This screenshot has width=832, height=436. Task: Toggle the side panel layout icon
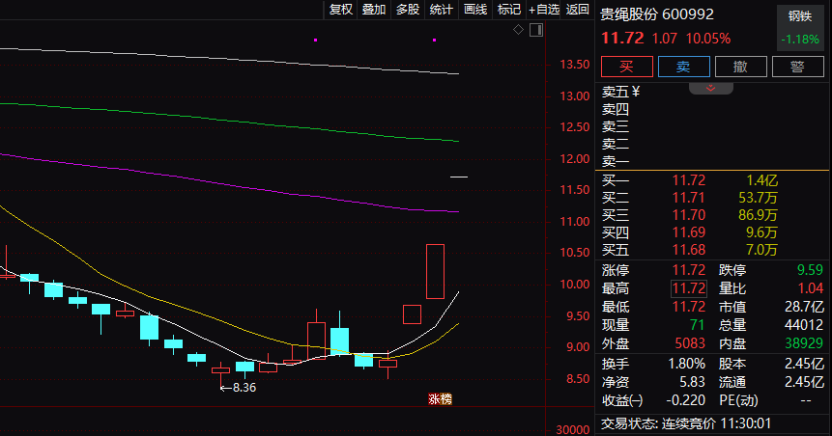tap(536, 30)
